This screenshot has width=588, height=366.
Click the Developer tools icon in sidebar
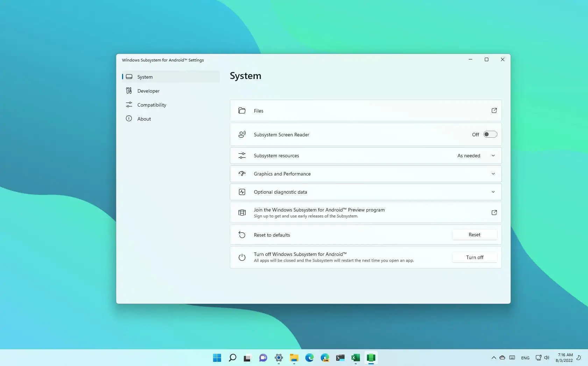tap(129, 91)
